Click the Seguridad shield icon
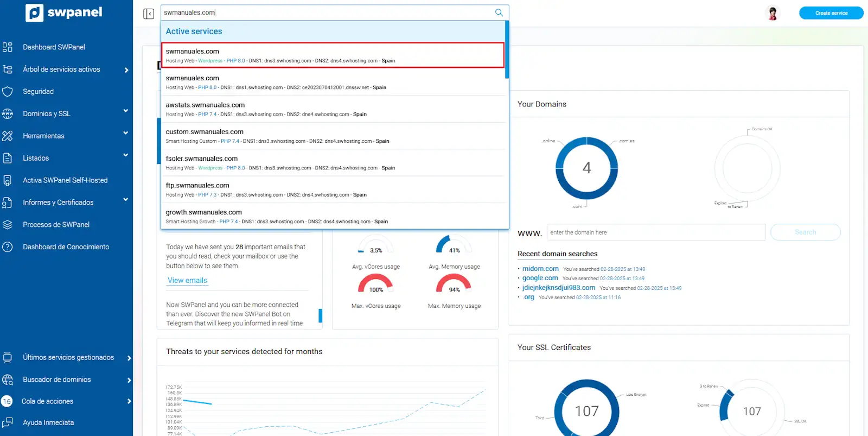The width and height of the screenshot is (868, 436). point(8,92)
